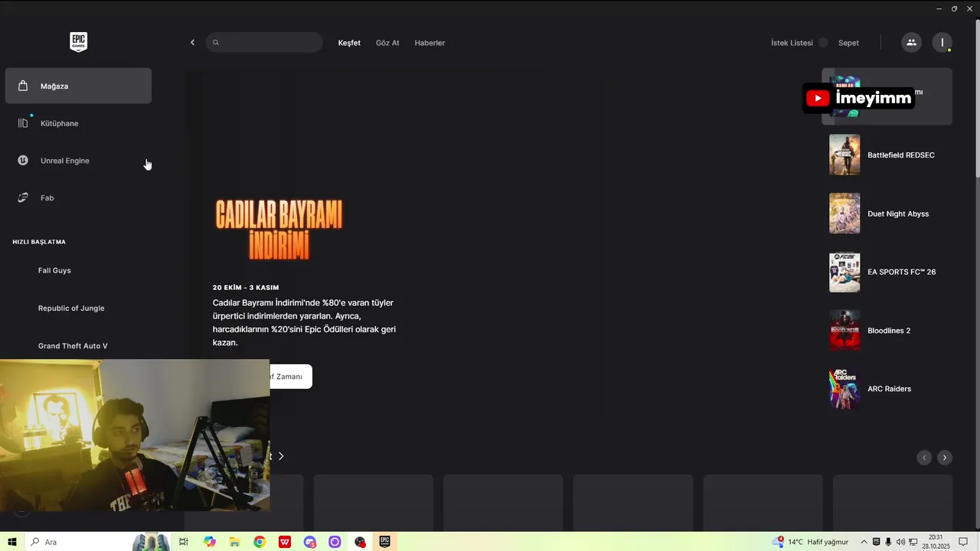The width and height of the screenshot is (980, 551).
Task: Go to Mağaza store section
Action: pyautogui.click(x=78, y=86)
